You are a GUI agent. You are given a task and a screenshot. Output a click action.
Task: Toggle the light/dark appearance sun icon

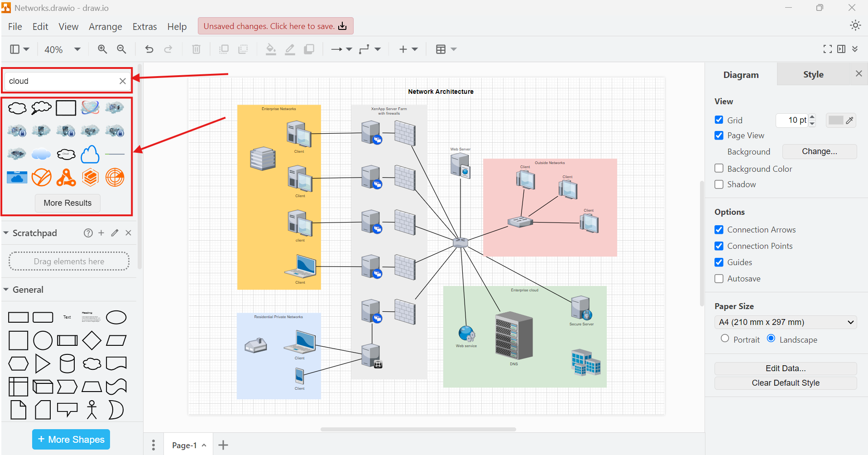click(855, 25)
